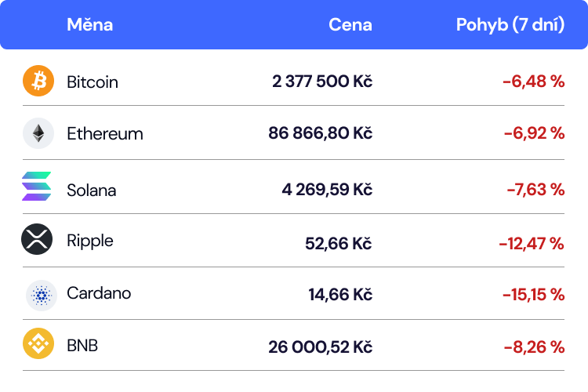Click the Ethereum diamond logo icon
The width and height of the screenshot is (588, 392).
point(38,133)
